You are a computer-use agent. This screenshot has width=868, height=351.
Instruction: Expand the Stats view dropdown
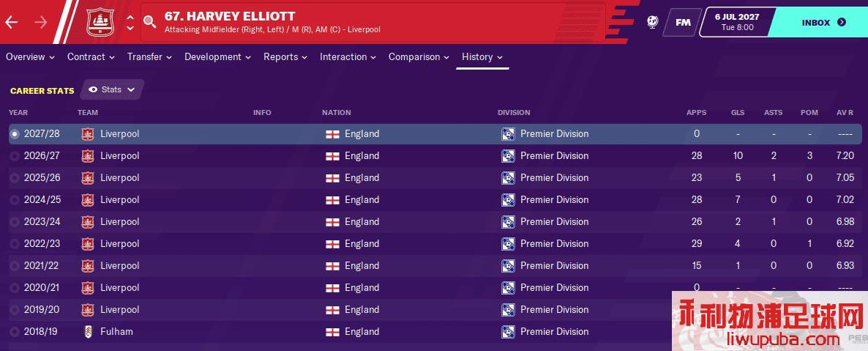(112, 90)
